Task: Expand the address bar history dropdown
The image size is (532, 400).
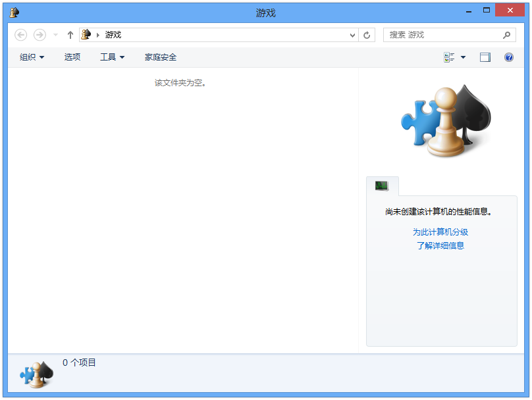Action: point(352,35)
